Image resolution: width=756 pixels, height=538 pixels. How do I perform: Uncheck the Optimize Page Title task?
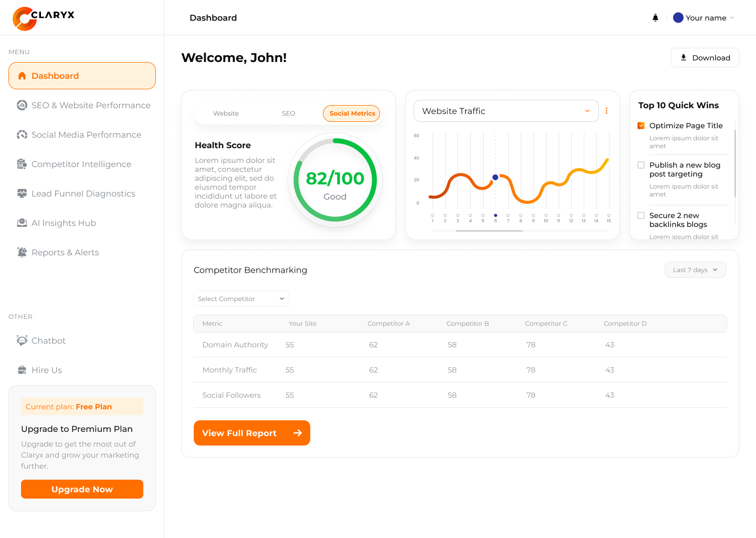click(641, 126)
